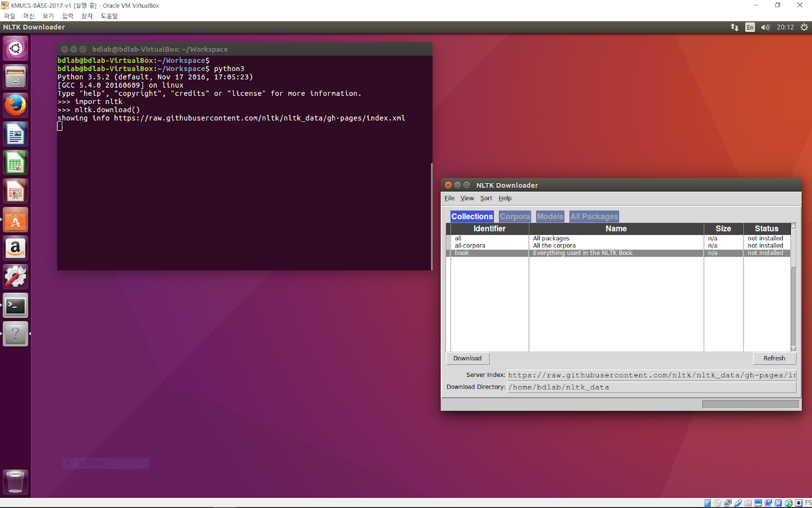Viewport: 812px width, 508px height.
Task: Select the 'book' collection row
Action: coord(618,253)
